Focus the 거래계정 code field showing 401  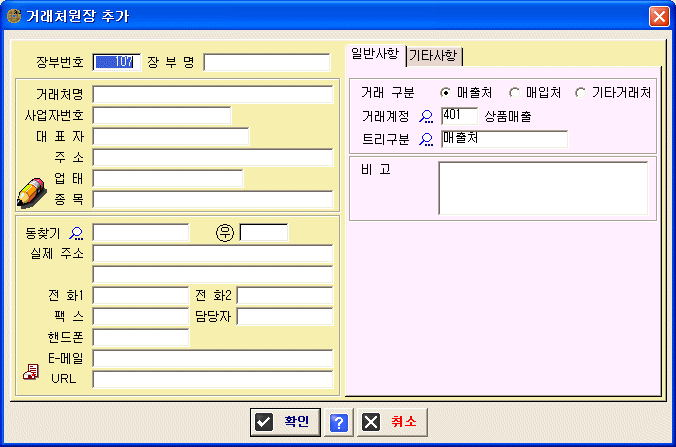coord(460,116)
